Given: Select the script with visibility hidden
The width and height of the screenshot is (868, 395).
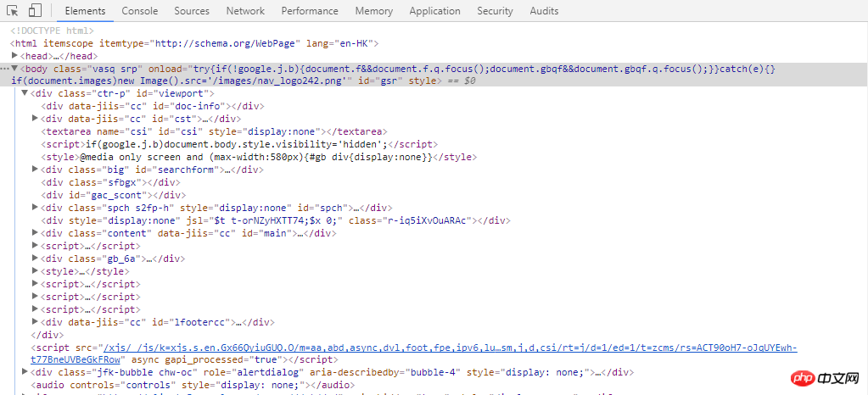Looking at the screenshot, I should tap(239, 144).
